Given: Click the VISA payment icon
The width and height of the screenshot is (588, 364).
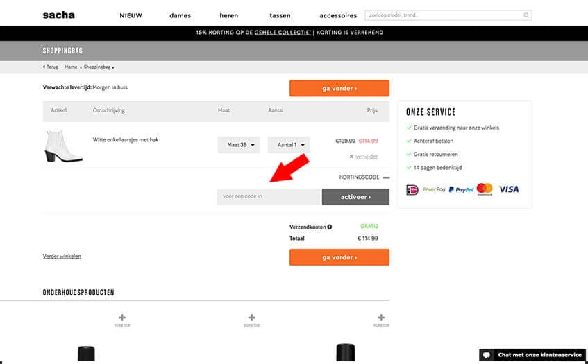Looking at the screenshot, I should click(509, 189).
